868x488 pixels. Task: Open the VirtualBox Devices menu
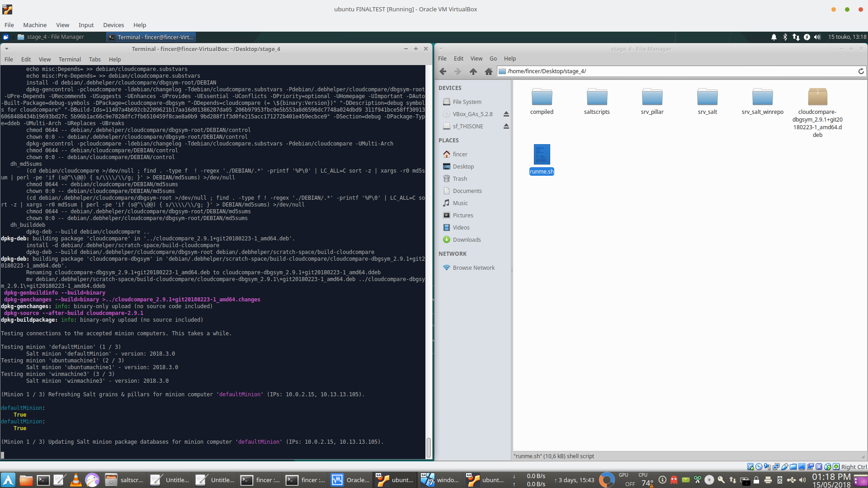(113, 25)
